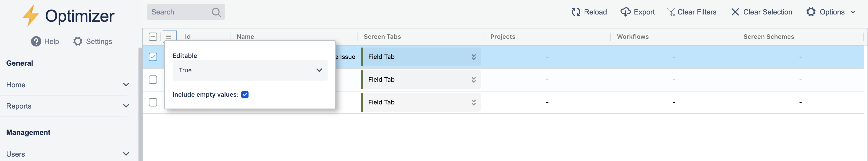
Task: Expand the Options dropdown menu
Action: click(831, 12)
